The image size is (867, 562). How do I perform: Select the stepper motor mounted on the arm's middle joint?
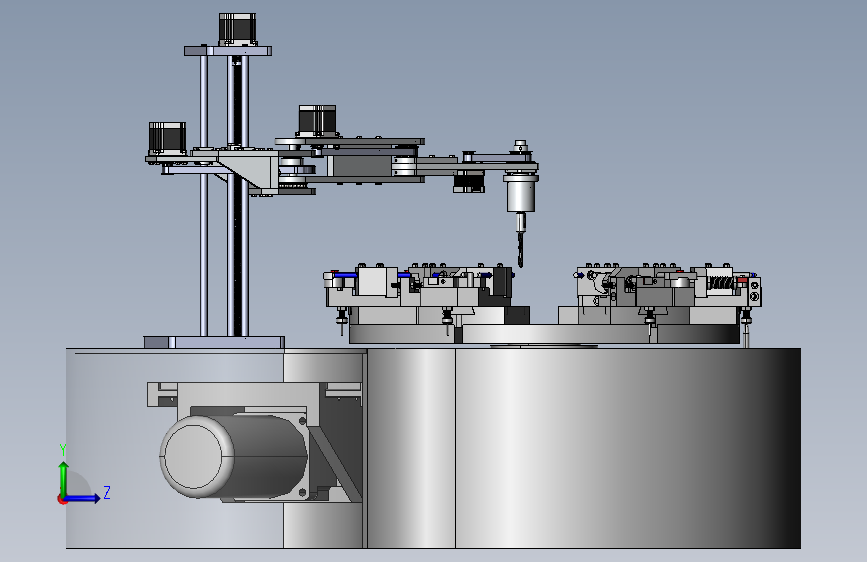pos(317,121)
